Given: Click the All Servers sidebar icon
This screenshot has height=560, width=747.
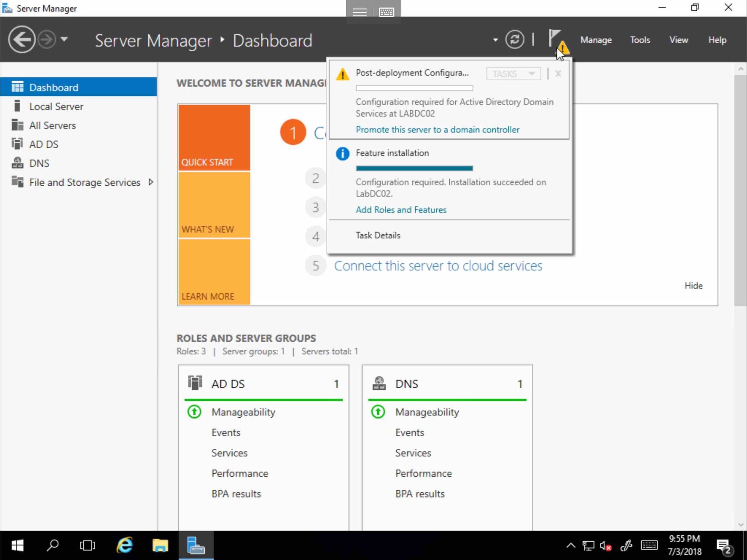Looking at the screenshot, I should (17, 125).
